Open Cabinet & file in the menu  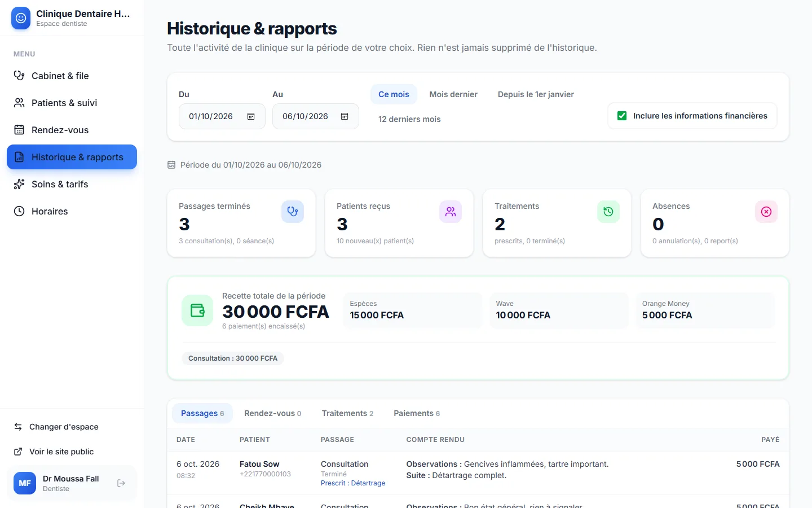pos(72,76)
